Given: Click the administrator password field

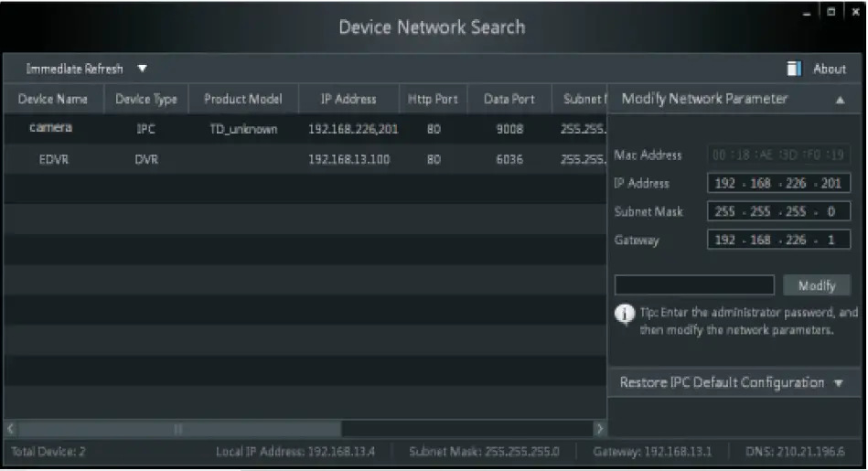Looking at the screenshot, I should [x=694, y=285].
